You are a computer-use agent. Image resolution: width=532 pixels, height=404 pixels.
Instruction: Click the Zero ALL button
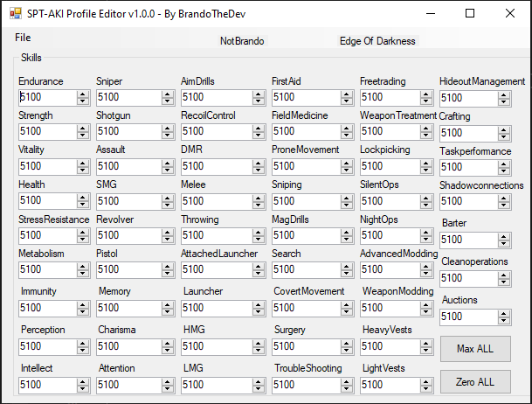click(475, 382)
